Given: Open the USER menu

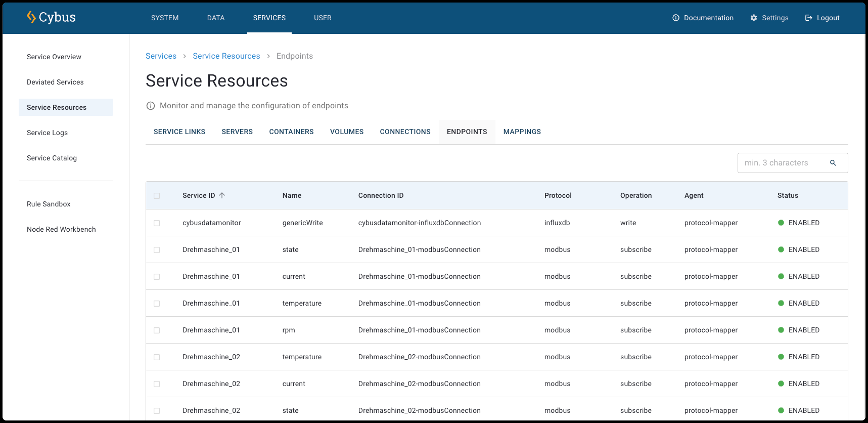Looking at the screenshot, I should pos(323,18).
